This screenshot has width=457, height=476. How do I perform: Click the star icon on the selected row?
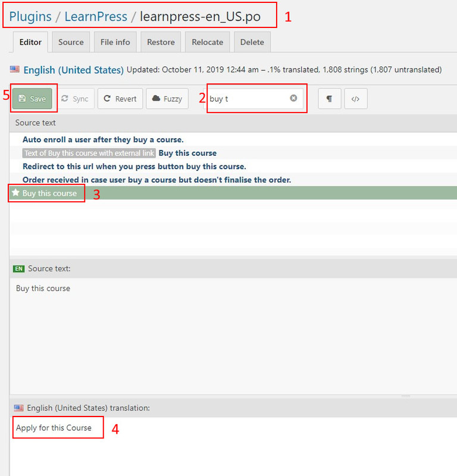coord(15,192)
